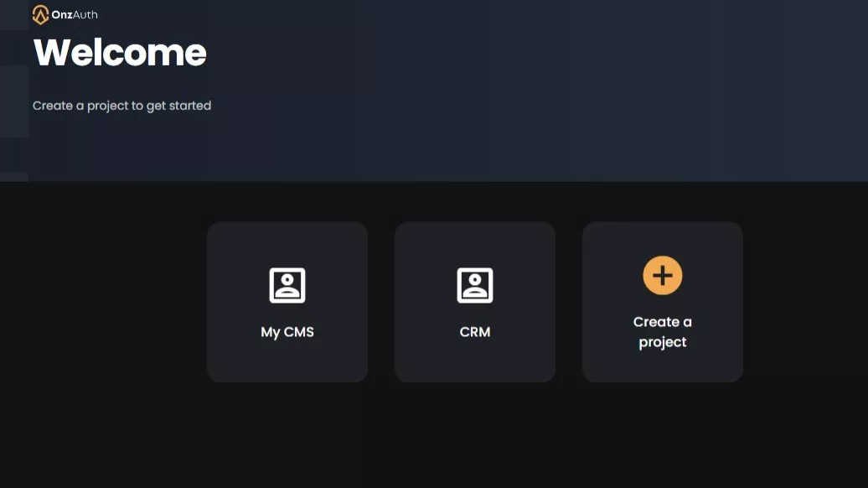Click the "My CMS" label text
868x488 pixels.
287,332
